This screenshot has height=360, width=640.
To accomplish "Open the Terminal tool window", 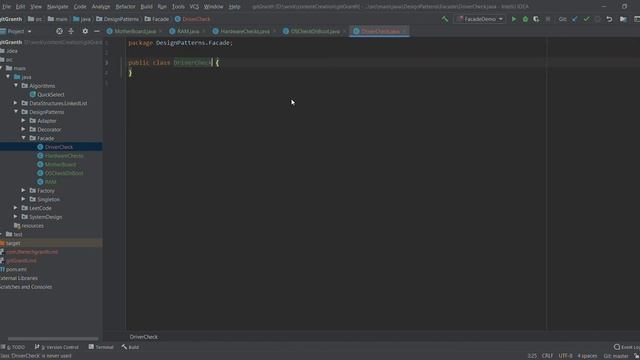I will pyautogui.click(x=101, y=347).
